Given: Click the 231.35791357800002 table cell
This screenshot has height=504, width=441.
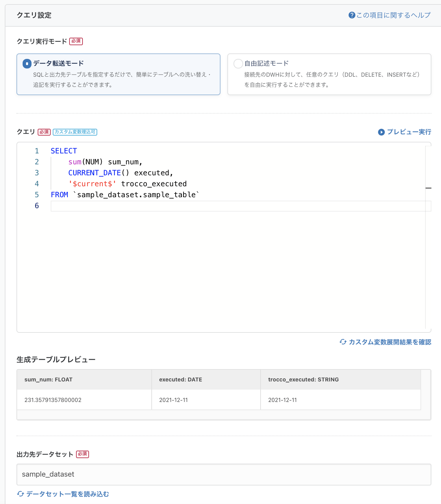Looking at the screenshot, I should 84,400.
